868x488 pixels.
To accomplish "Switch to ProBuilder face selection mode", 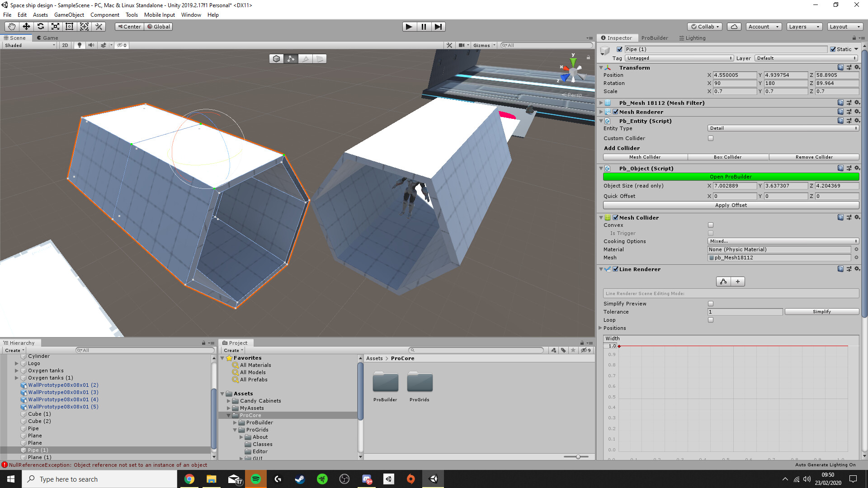I will (321, 58).
